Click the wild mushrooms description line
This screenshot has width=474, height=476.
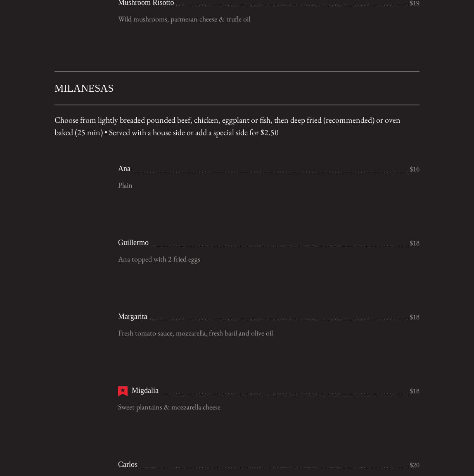[184, 19]
